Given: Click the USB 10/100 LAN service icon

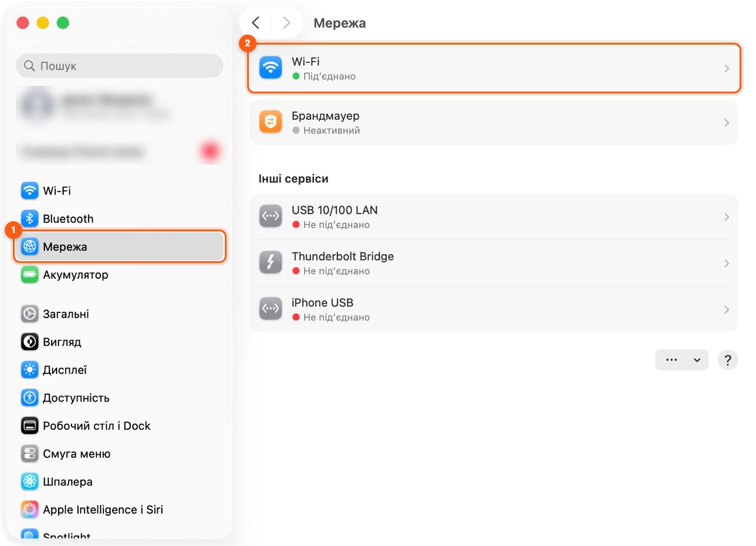Looking at the screenshot, I should (x=271, y=217).
